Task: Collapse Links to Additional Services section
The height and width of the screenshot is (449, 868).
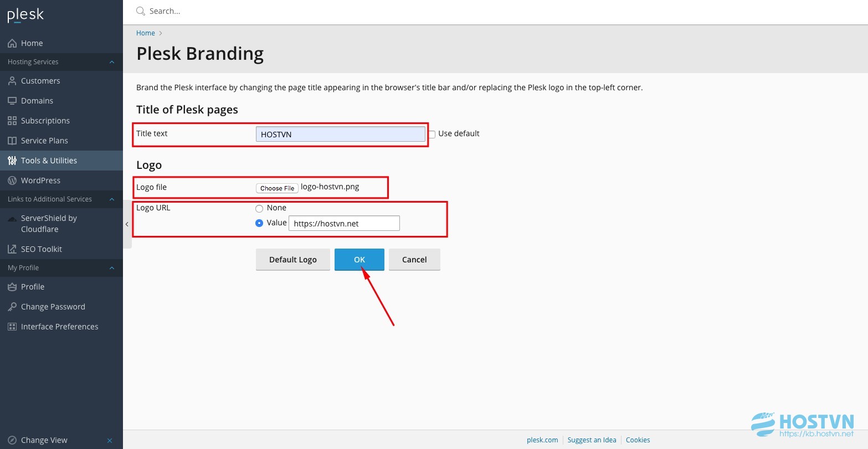Action: coord(112,199)
